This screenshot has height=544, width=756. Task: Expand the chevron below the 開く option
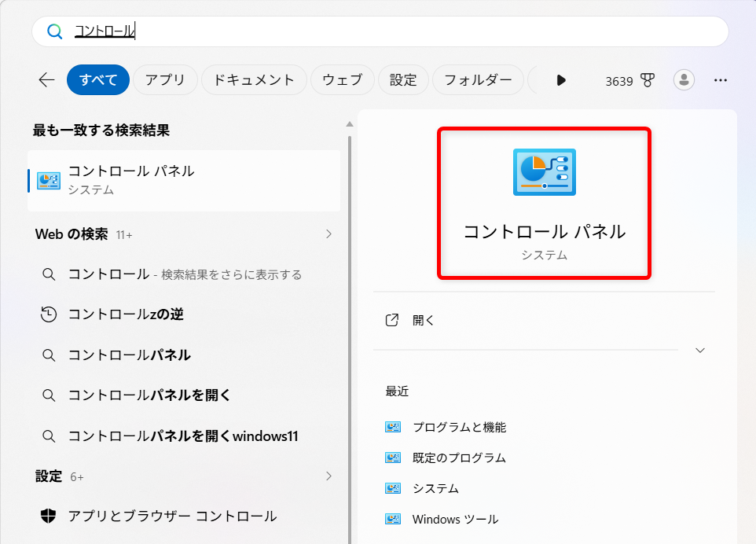(699, 351)
